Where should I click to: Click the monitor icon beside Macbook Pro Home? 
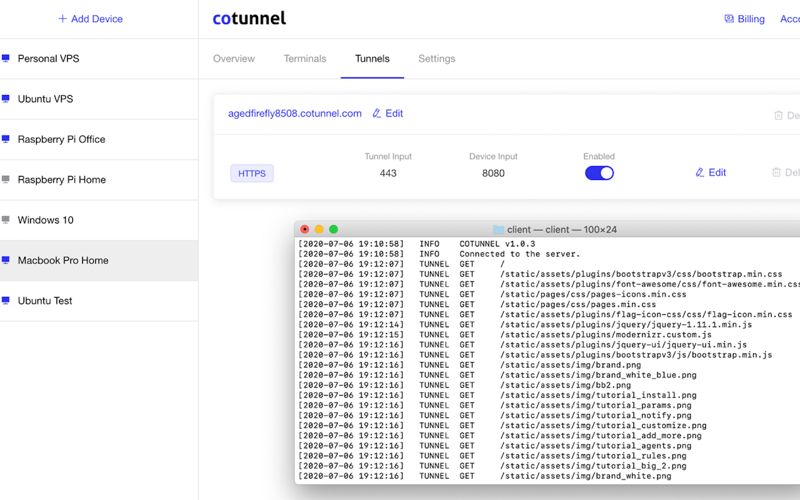(x=6, y=260)
